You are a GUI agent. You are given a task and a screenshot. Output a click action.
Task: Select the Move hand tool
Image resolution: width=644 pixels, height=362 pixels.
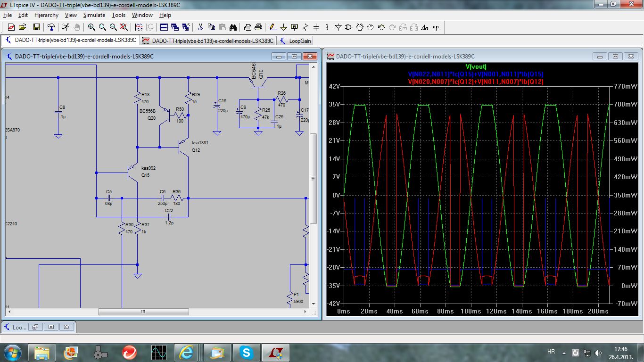[360, 27]
